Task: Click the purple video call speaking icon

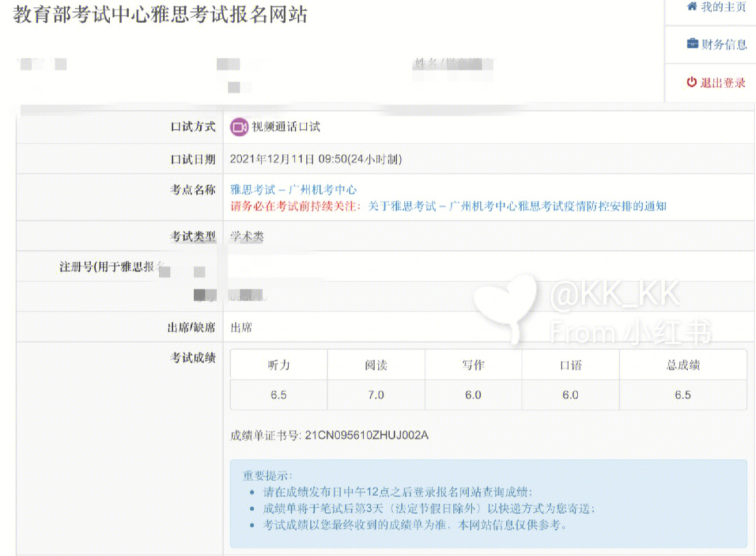Action: (x=239, y=127)
